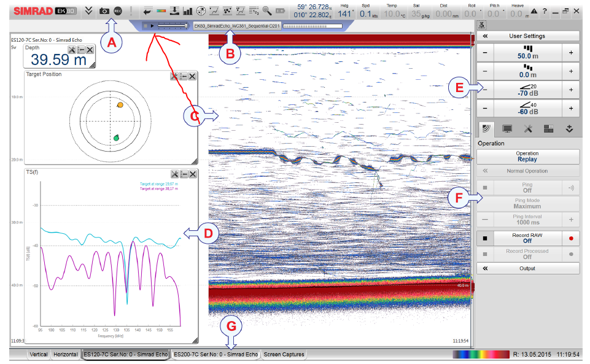
Task: Start Record RAW with the red dot
Action: click(571, 238)
